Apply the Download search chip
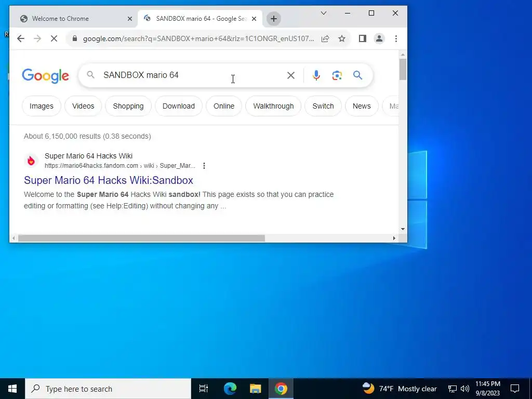The image size is (532, 399). click(x=179, y=106)
